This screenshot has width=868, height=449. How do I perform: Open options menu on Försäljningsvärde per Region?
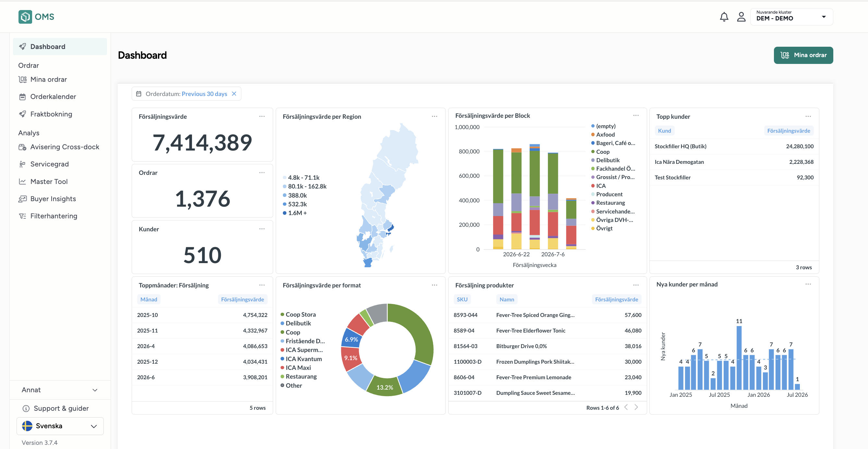click(434, 116)
